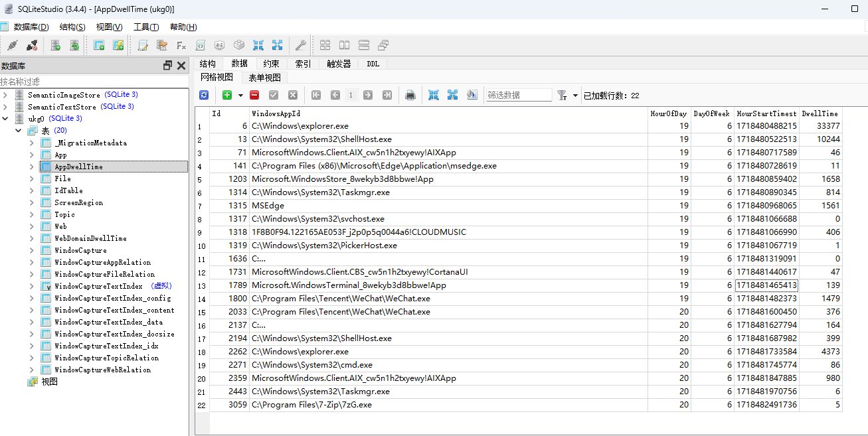Viewport: 868px width, 436px height.
Task: Click the refresh table data icon
Action: (x=204, y=95)
